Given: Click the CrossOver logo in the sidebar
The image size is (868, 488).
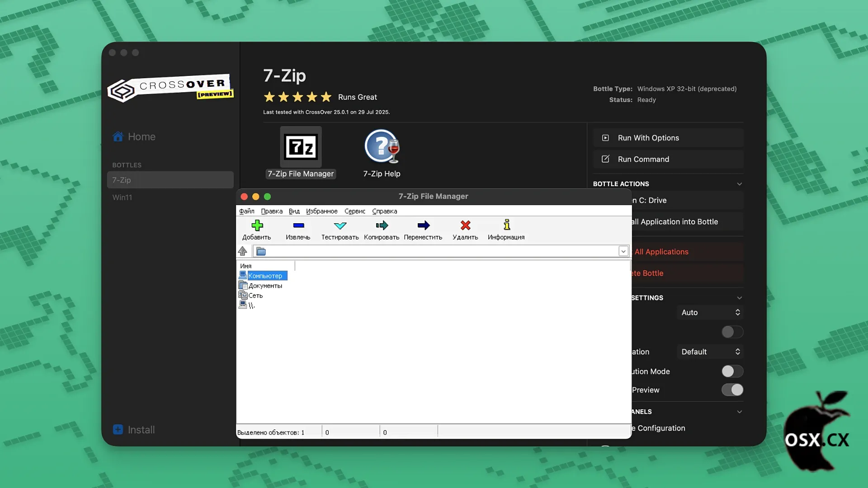Looking at the screenshot, I should pyautogui.click(x=170, y=88).
